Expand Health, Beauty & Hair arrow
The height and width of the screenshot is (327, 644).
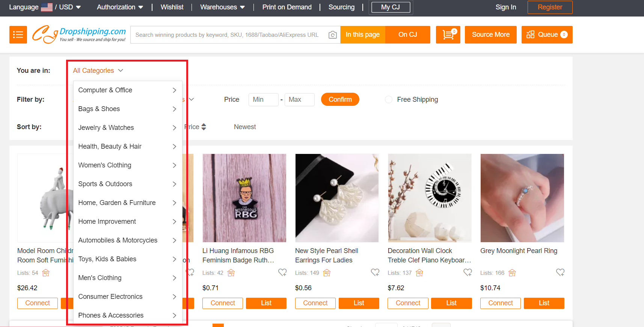coord(174,146)
